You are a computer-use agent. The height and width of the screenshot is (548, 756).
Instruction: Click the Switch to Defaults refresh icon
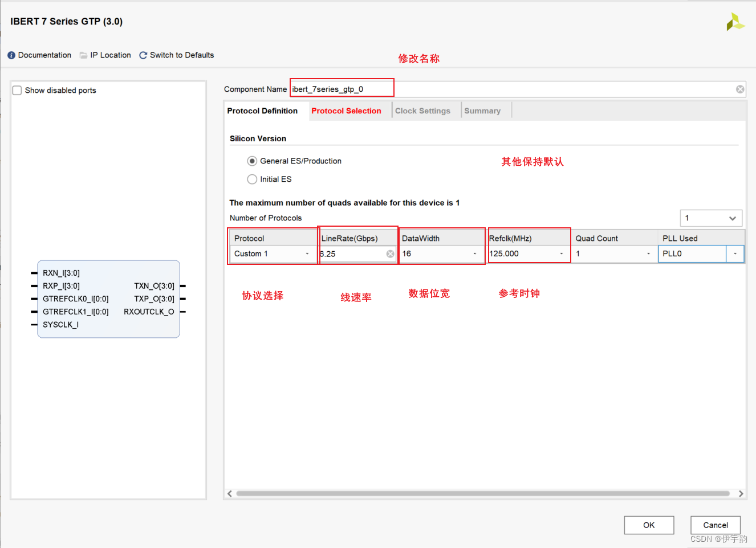pyautogui.click(x=143, y=55)
